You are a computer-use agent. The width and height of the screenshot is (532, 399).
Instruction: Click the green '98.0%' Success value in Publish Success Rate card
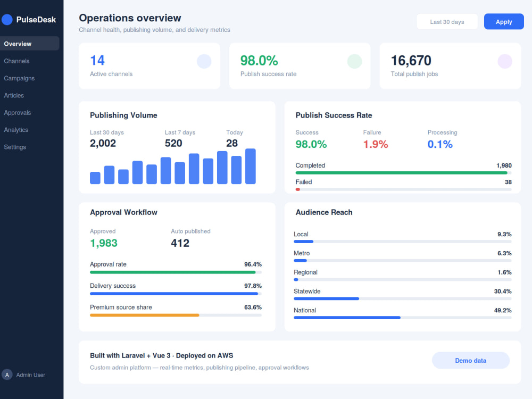311,144
